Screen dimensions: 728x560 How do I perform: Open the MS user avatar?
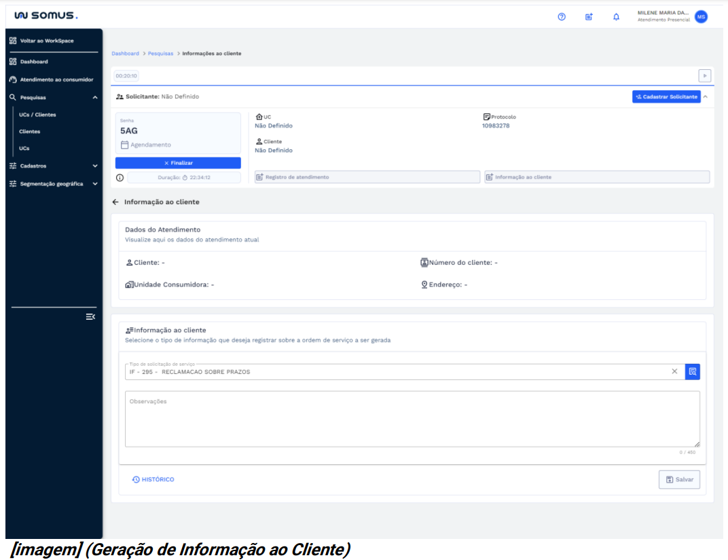tap(701, 17)
